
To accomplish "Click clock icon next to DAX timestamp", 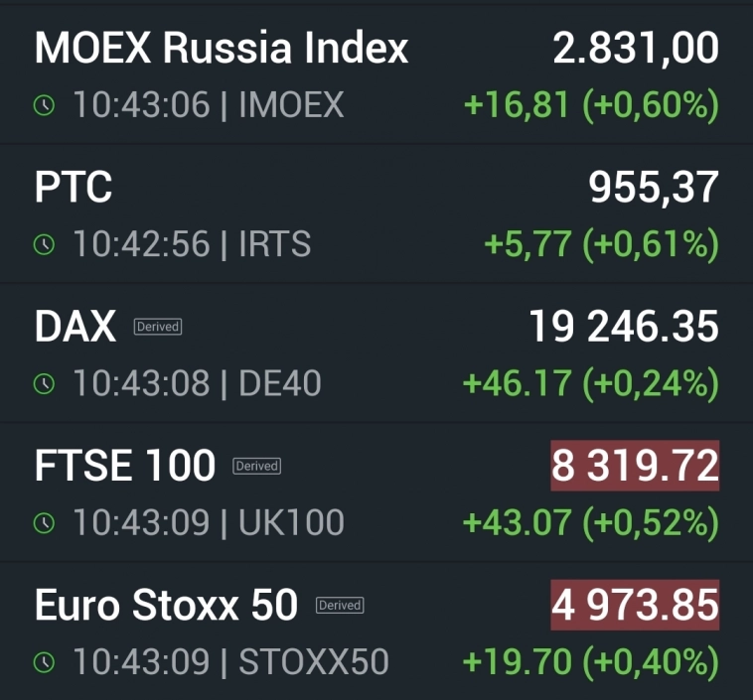I will tap(45, 384).
